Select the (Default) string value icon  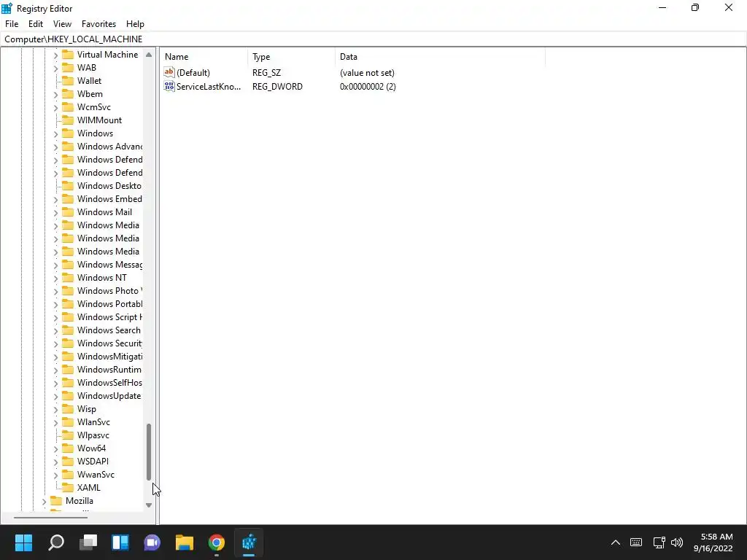(x=169, y=72)
